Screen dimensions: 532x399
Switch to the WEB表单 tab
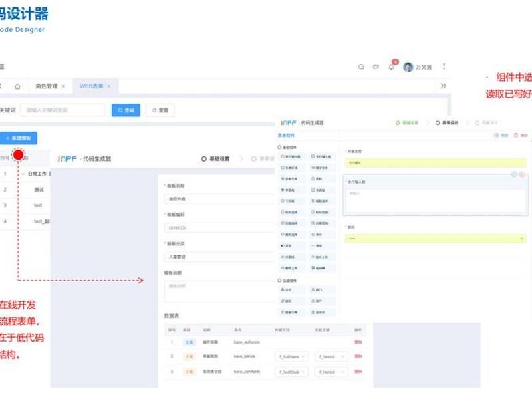pos(91,86)
